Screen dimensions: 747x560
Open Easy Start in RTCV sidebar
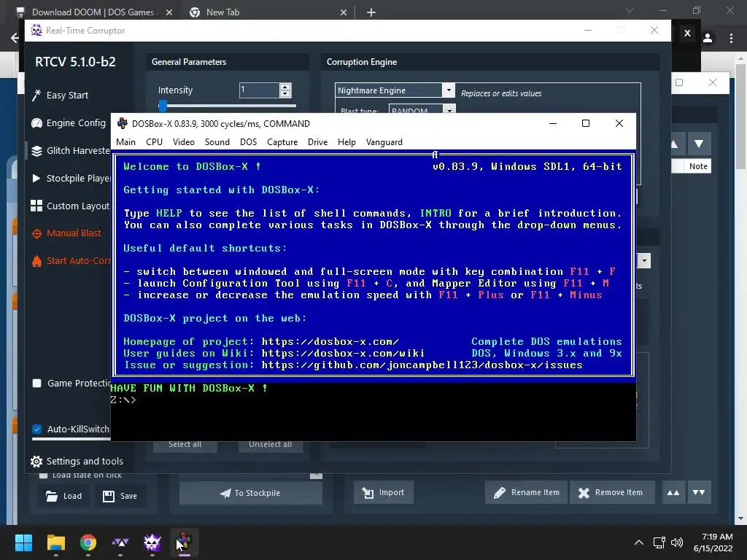pyautogui.click(x=61, y=96)
